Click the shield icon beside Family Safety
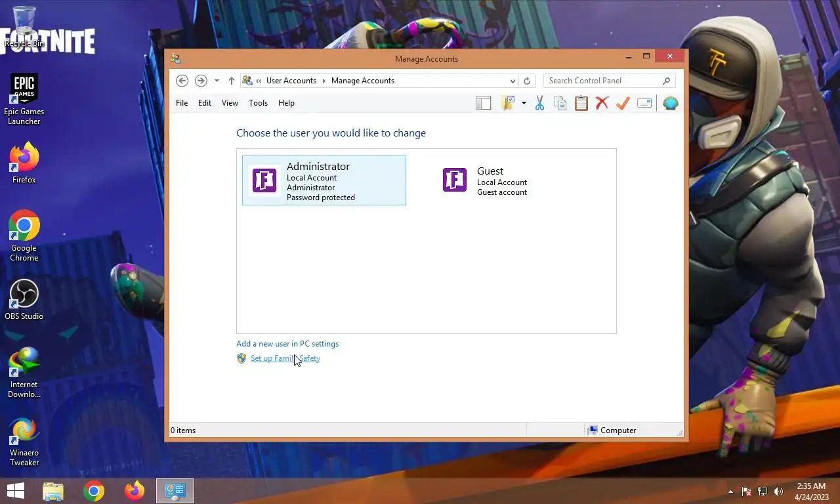This screenshot has height=504, width=840. 241,358
